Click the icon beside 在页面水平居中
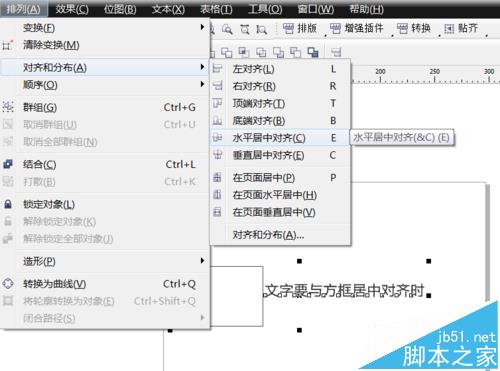 pyautogui.click(x=217, y=194)
